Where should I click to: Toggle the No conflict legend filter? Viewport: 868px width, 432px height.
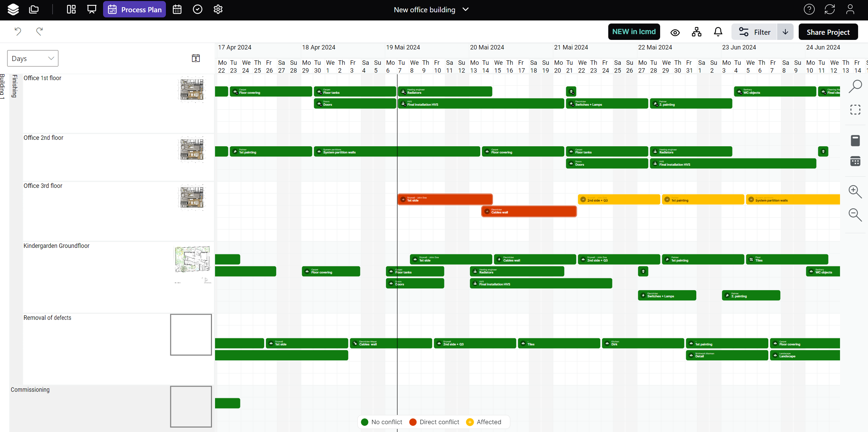(382, 422)
